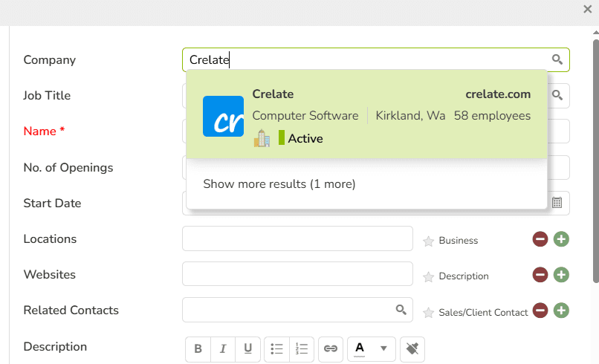Close the dialog with the X button
The width and height of the screenshot is (599, 364).
coord(588,9)
